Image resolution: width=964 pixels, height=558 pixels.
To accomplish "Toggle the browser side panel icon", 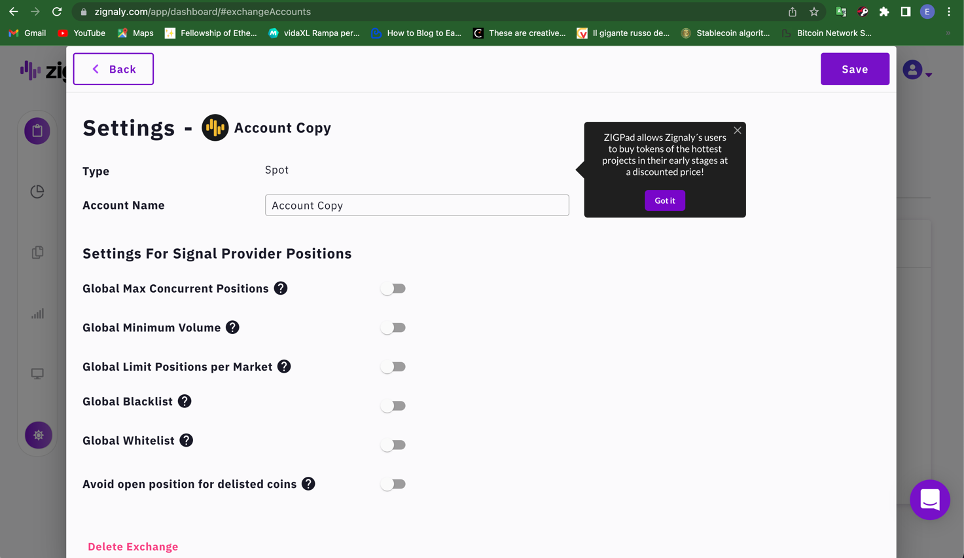I will (906, 12).
